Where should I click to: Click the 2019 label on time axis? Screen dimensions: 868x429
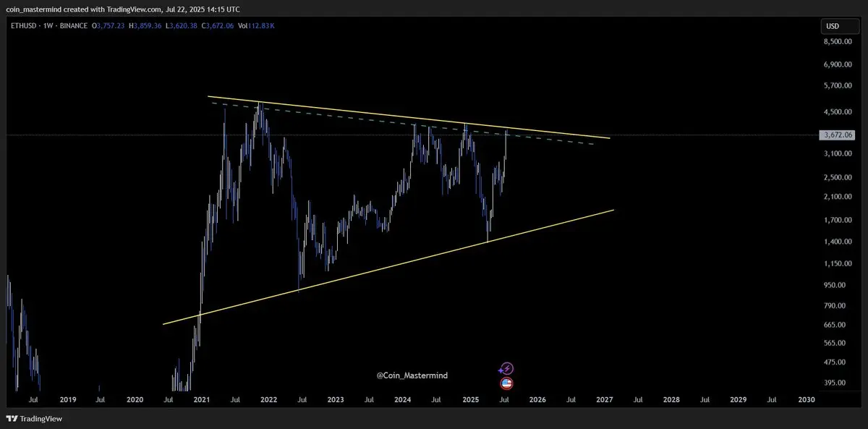pyautogui.click(x=67, y=399)
